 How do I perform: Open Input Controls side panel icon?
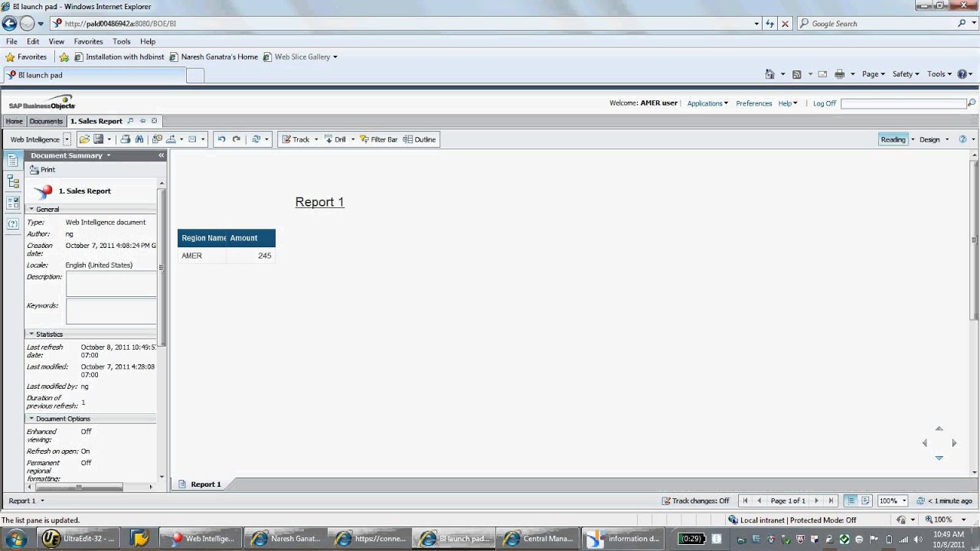click(13, 203)
